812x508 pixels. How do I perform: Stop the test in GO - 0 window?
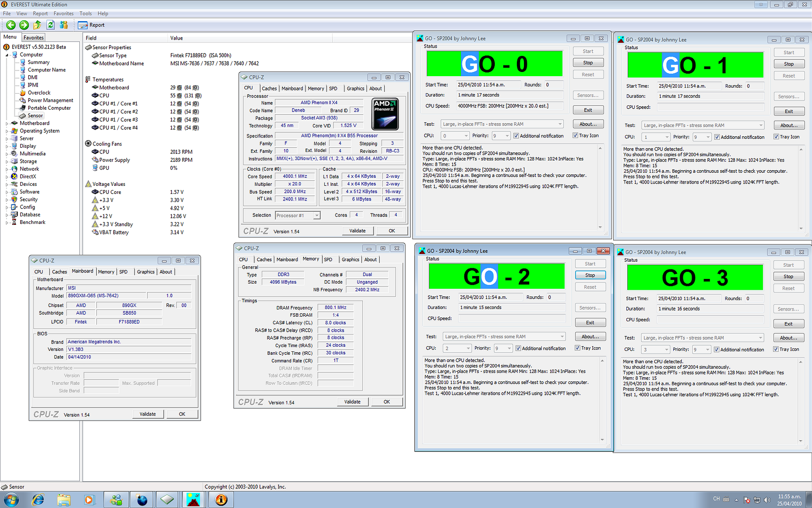(588, 63)
